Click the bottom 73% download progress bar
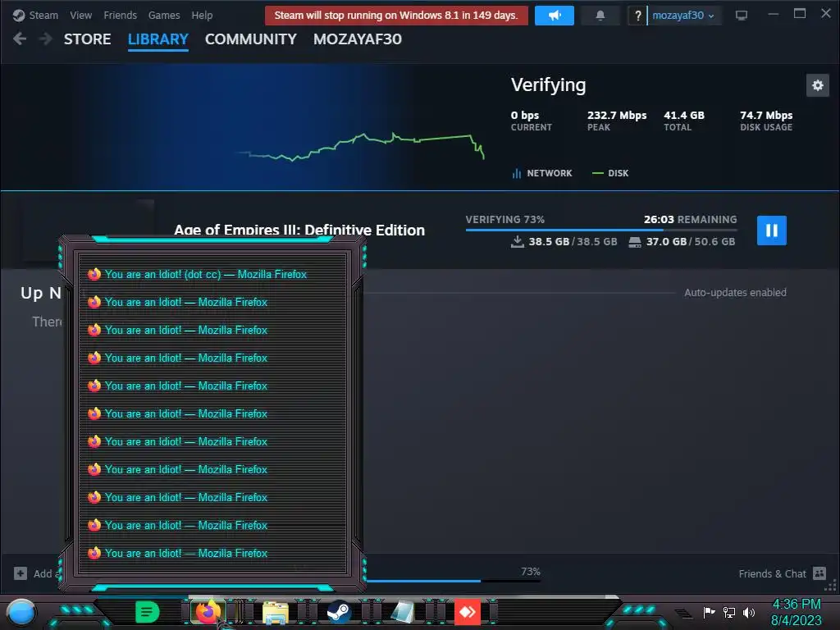The image size is (840, 630). click(x=453, y=581)
